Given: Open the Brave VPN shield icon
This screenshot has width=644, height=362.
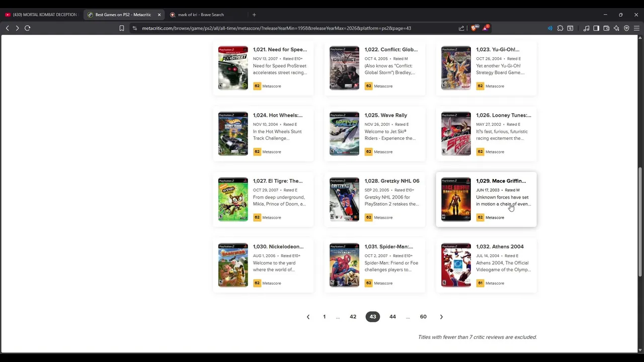Looking at the screenshot, I should 626,28.
